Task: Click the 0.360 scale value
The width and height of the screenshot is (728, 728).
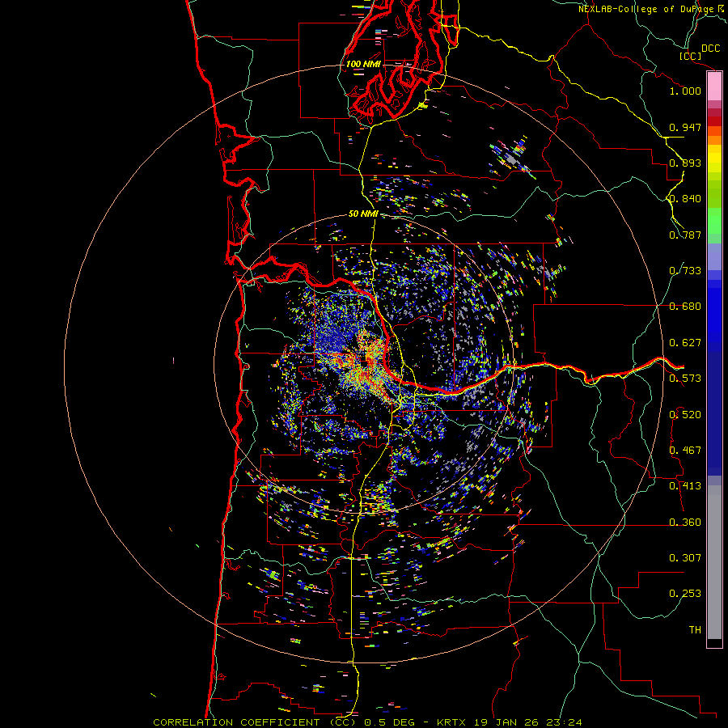Action: click(x=685, y=523)
